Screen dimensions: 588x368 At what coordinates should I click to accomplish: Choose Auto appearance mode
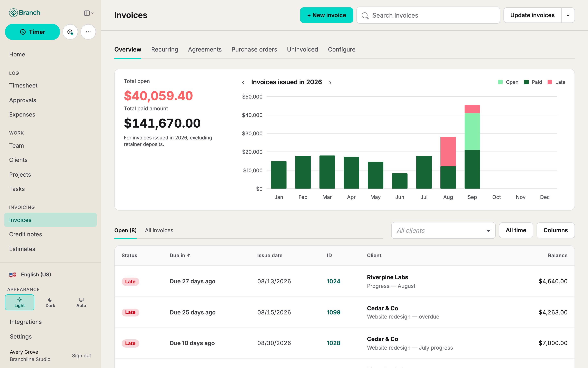(x=81, y=302)
